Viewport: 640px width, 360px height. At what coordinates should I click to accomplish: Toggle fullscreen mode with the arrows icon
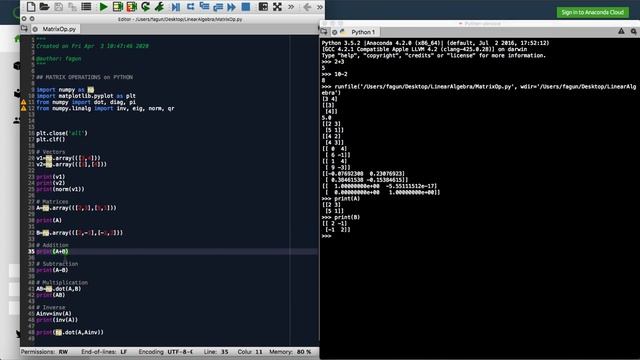click(x=277, y=7)
